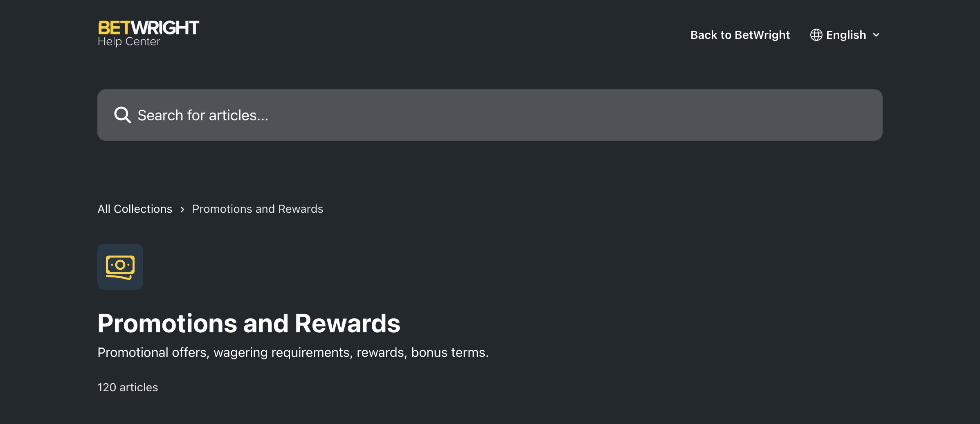Click the word Rewards in large heading
The width and height of the screenshot is (980, 424).
(x=347, y=323)
